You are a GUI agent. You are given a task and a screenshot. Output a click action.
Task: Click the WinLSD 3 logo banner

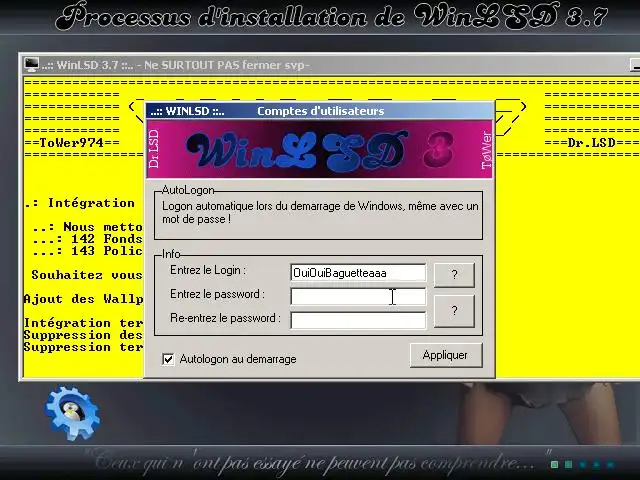(320, 149)
